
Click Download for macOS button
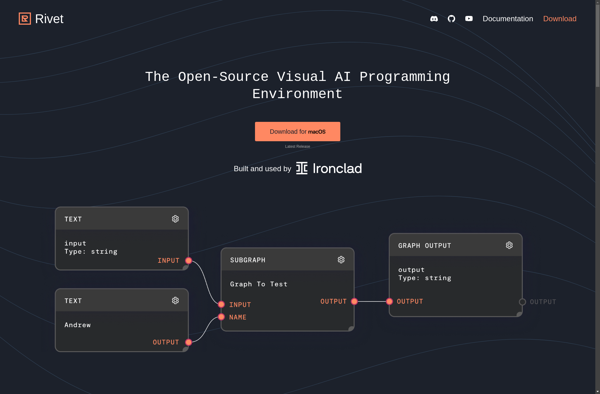click(297, 132)
